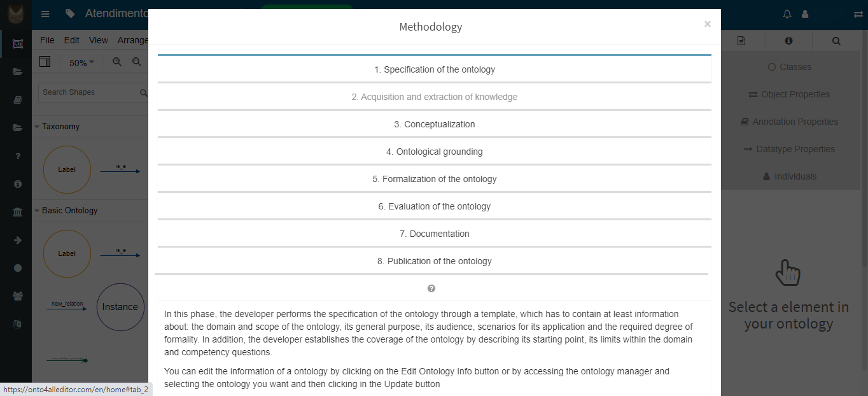Image resolution: width=868 pixels, height=396 pixels.
Task: Open the "7. Documentation" methodology step
Action: [x=434, y=234]
